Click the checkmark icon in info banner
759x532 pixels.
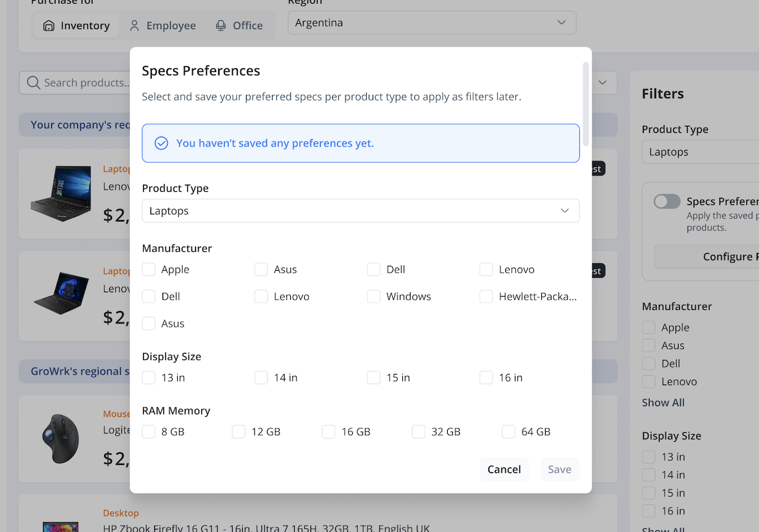(161, 144)
